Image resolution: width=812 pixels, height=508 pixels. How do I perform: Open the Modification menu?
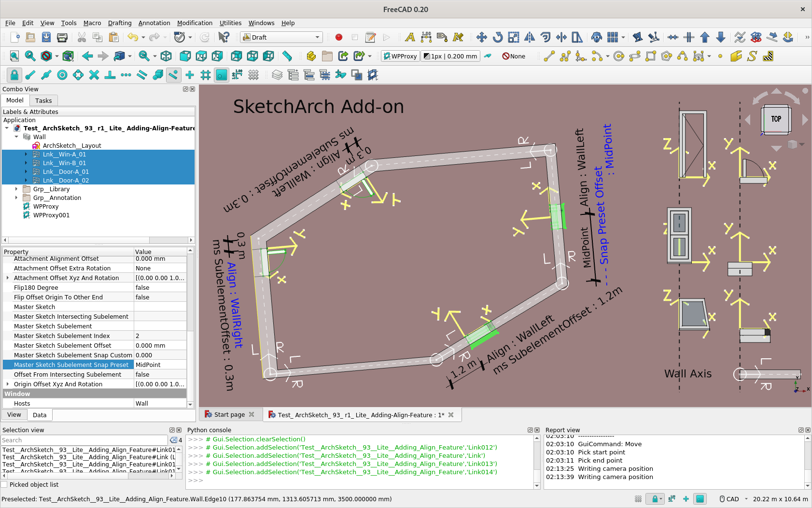tap(195, 23)
